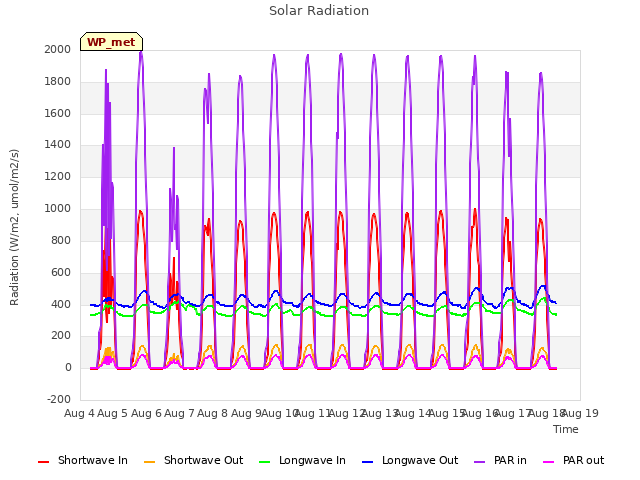Click the Aug 19 x-axis label
The width and height of the screenshot is (640, 480).
[580, 413]
